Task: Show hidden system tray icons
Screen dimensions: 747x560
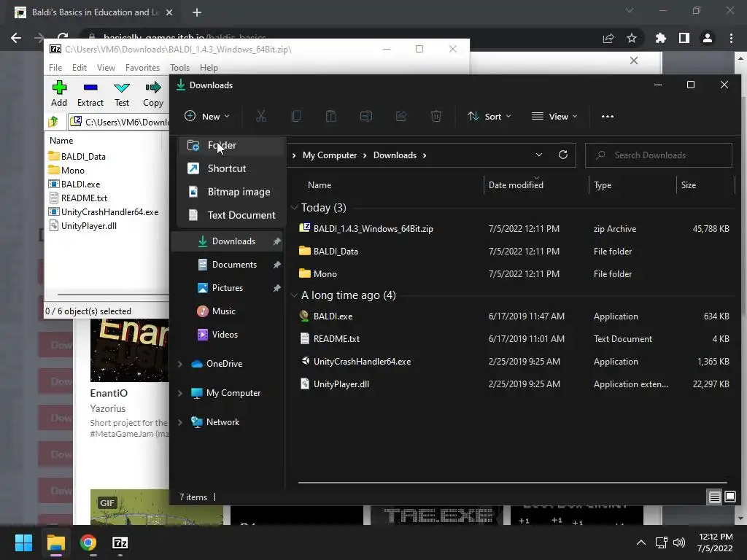Action: pyautogui.click(x=641, y=542)
